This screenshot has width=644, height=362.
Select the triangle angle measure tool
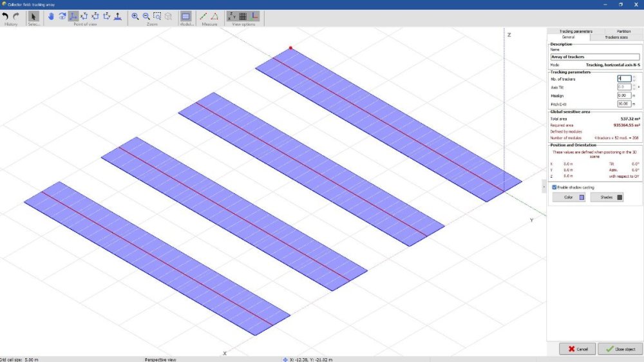[214, 16]
